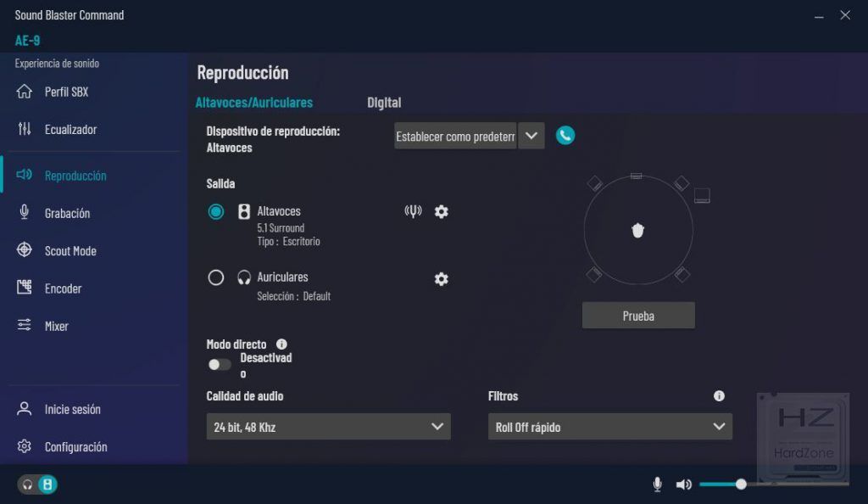
Task: Switch to Digital tab
Action: pos(384,103)
